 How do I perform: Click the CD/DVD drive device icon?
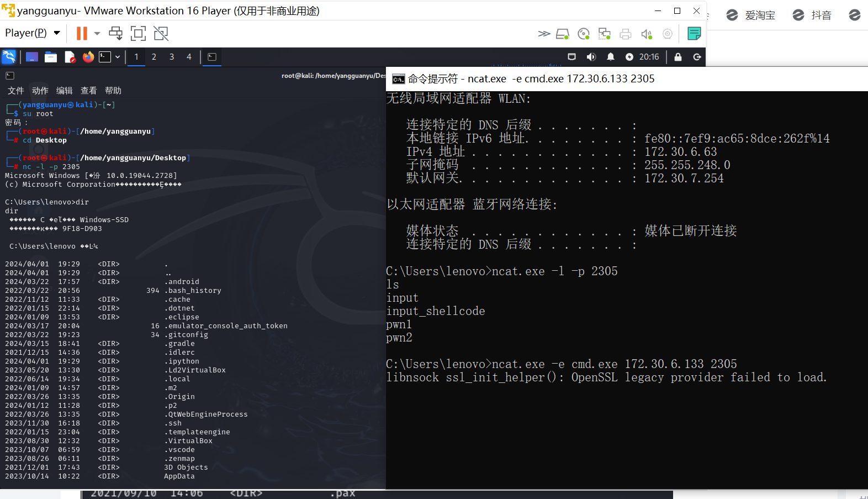coord(584,34)
